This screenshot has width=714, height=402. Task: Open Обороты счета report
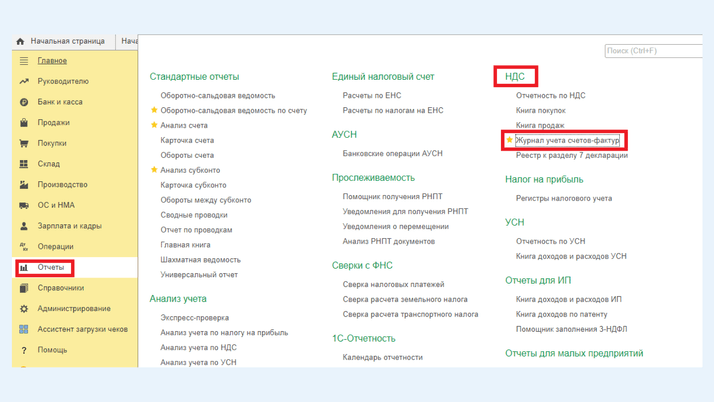pos(187,155)
